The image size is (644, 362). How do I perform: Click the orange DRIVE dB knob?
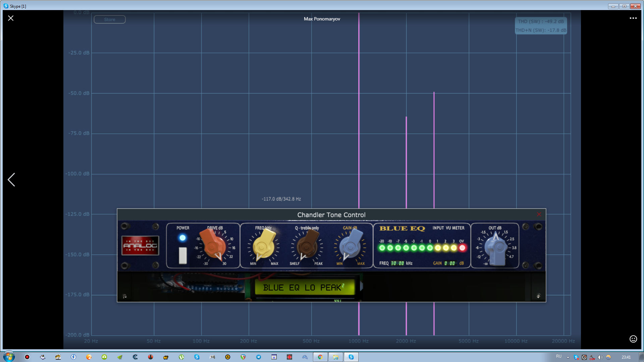[x=214, y=246]
